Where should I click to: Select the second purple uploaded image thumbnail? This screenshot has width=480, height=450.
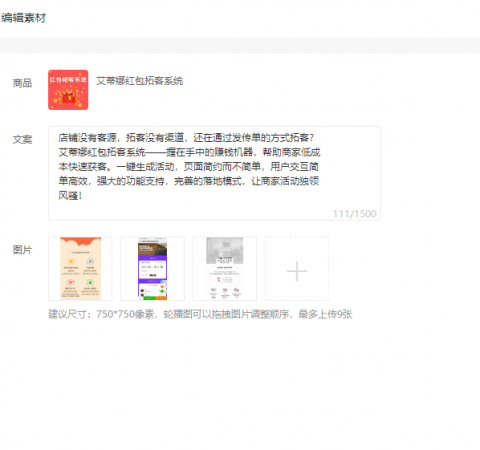pos(152,269)
